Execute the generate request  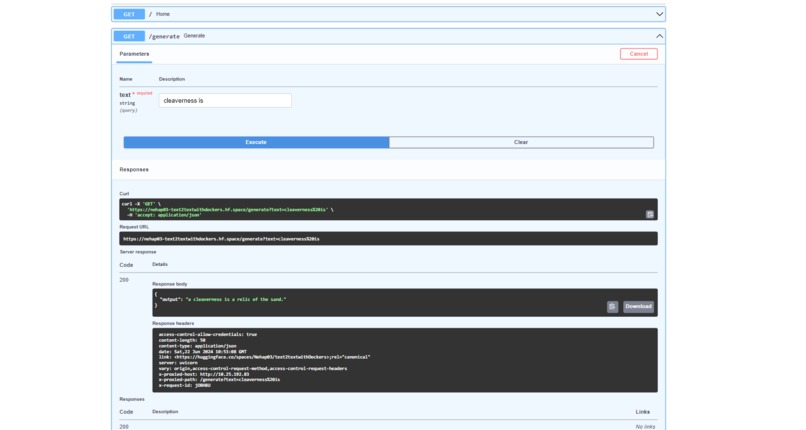(256, 142)
